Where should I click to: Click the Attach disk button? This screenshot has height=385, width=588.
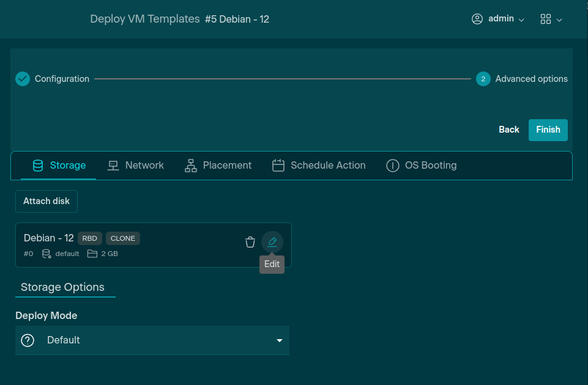[x=47, y=201]
